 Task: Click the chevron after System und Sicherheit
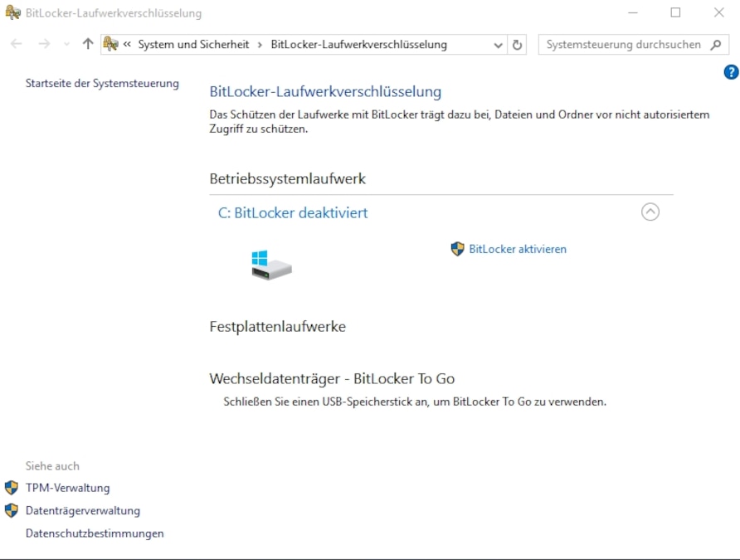(260, 45)
